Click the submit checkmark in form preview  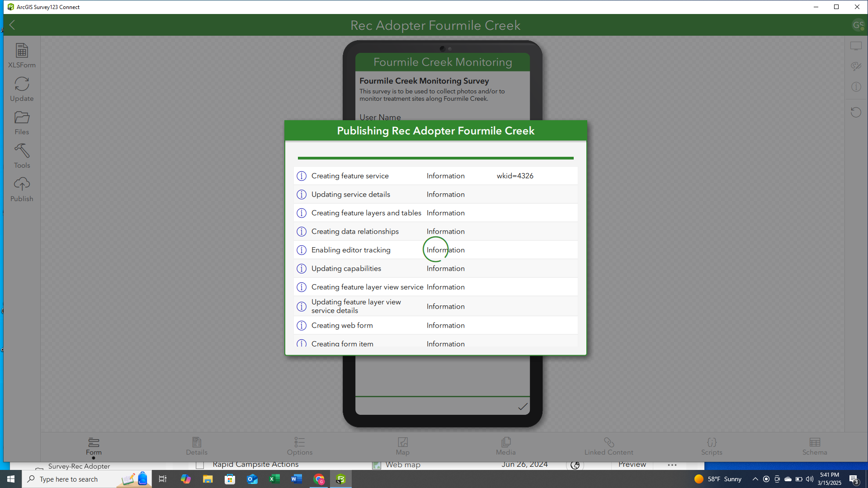[x=523, y=407]
